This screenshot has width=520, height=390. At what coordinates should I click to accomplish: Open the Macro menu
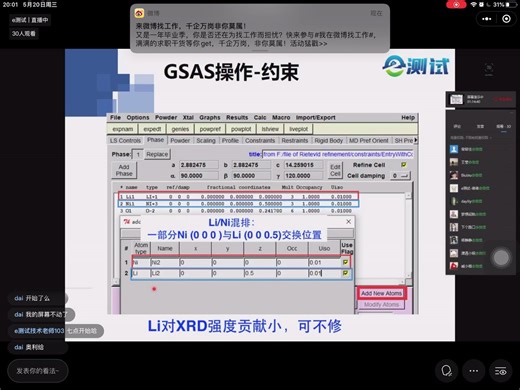[281, 117]
